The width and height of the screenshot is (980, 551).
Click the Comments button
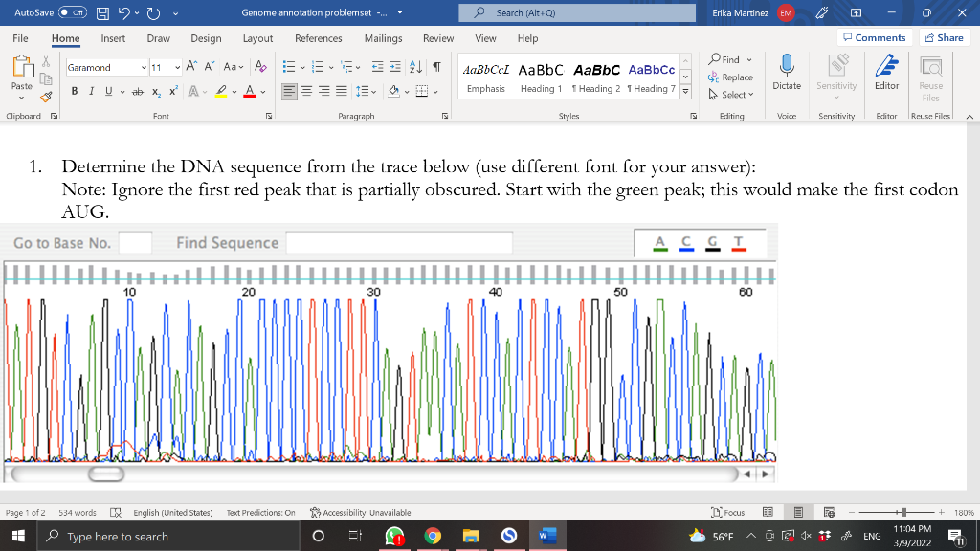(x=875, y=37)
